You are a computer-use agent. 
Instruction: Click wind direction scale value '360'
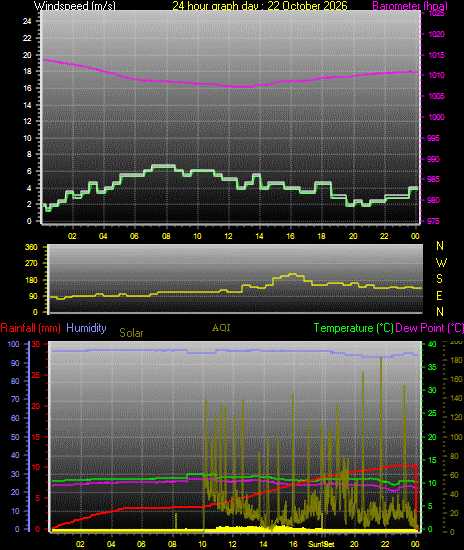click(x=31, y=247)
